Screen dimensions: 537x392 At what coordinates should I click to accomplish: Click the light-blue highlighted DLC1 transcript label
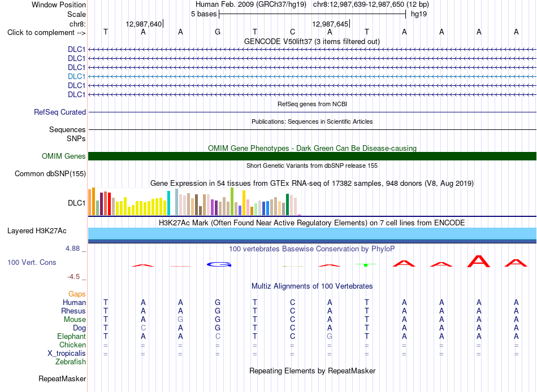(x=76, y=76)
